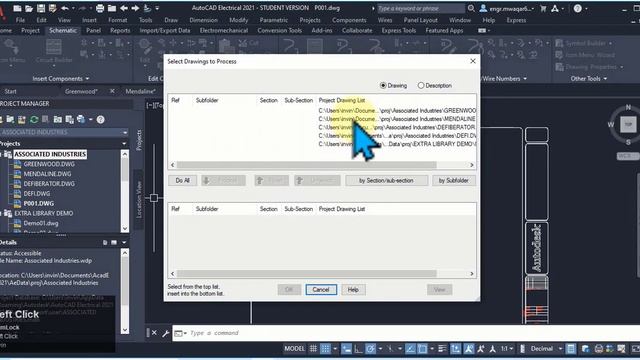Open the annotation scale 1:1 dropdown

(x=507, y=349)
